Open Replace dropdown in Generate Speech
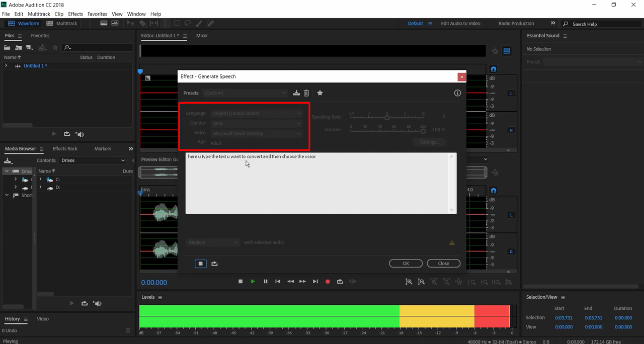This screenshot has height=344, width=644. (213, 242)
